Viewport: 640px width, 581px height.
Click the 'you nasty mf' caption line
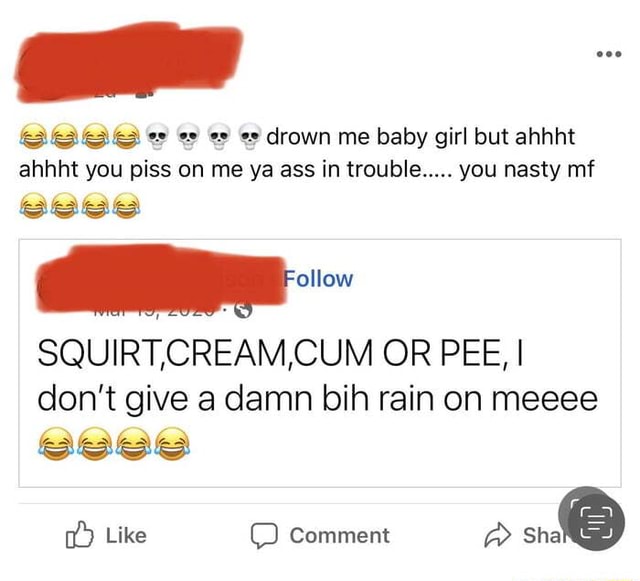pyautogui.click(x=306, y=169)
